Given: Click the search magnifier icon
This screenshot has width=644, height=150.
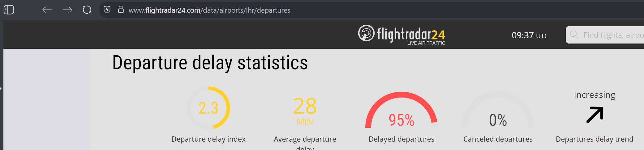Looking at the screenshot, I should coord(574,35).
